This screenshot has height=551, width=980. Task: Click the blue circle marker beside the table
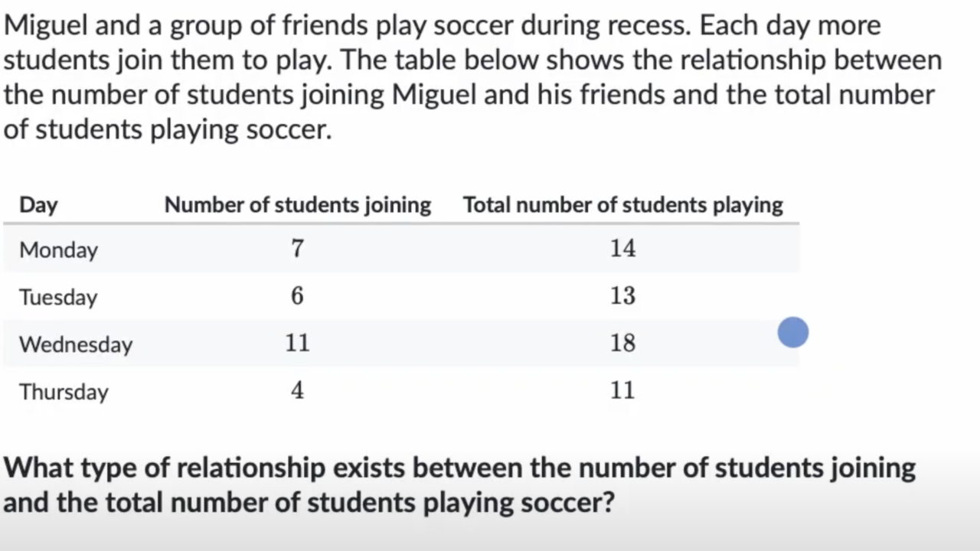point(792,333)
